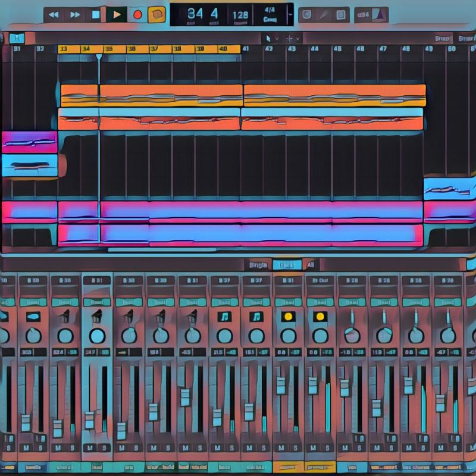Screen dimensions: 476x476
Task: Open the Marquee command-click tool menu
Action: coord(293,39)
